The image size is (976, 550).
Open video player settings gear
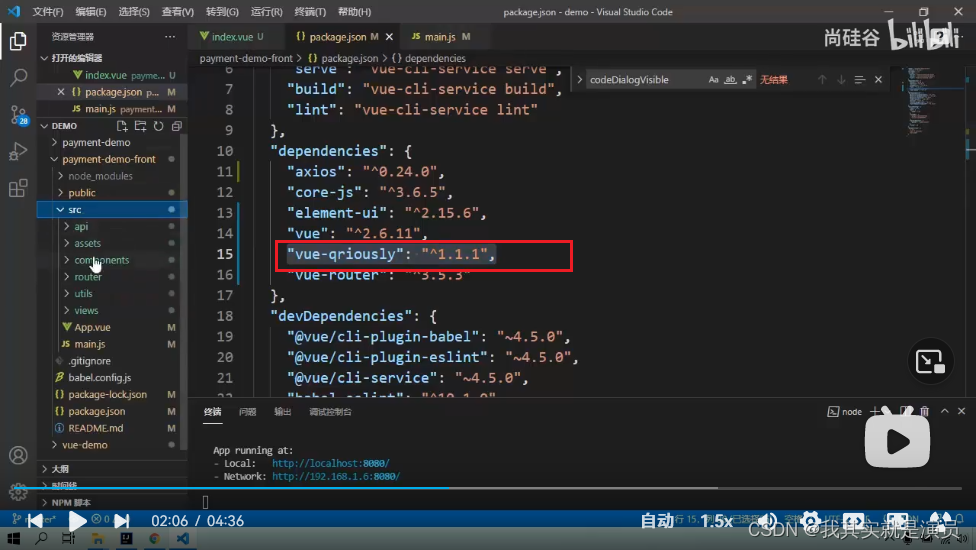pyautogui.click(x=811, y=521)
